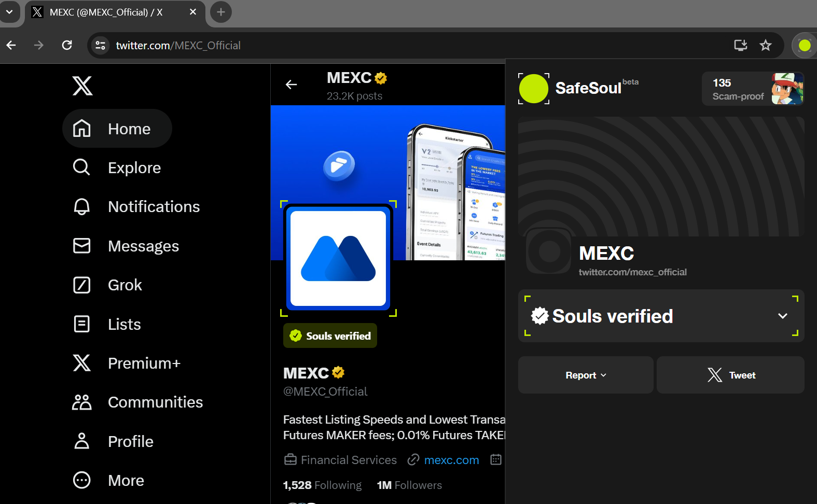Open Profile from the sidebar
This screenshot has width=817, height=504.
pyautogui.click(x=113, y=441)
